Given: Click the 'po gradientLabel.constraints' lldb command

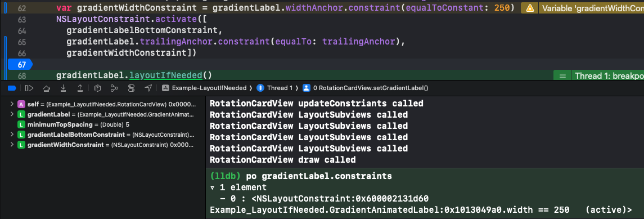Looking at the screenshot, I should (319, 176).
